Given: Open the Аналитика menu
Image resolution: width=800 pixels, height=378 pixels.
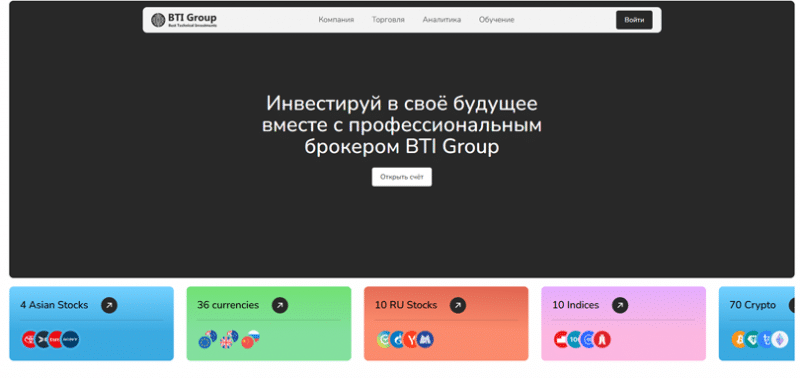Looking at the screenshot, I should 442,20.
